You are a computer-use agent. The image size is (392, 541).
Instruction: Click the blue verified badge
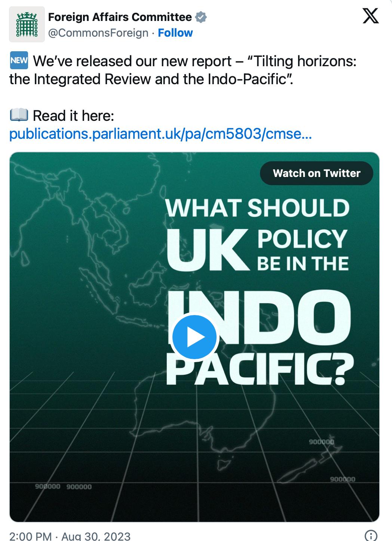click(201, 17)
